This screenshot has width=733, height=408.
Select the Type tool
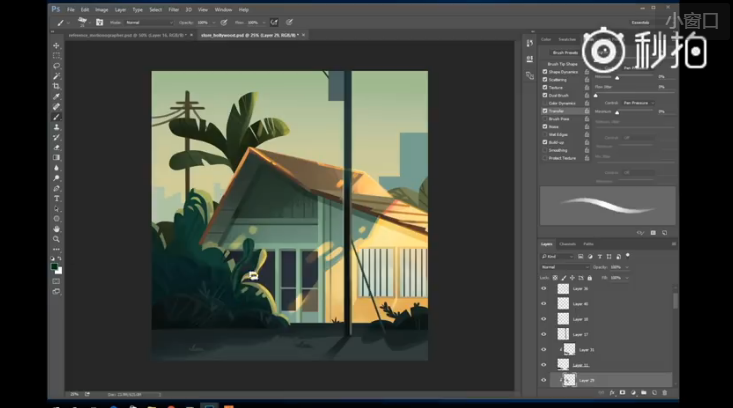pyautogui.click(x=56, y=198)
